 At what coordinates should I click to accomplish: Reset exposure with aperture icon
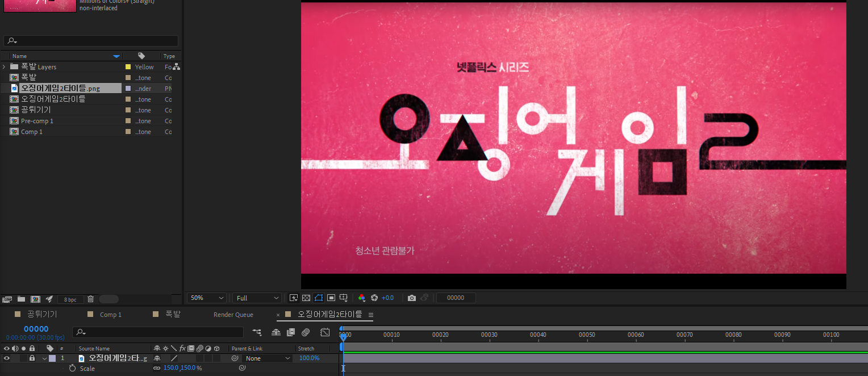coord(374,298)
